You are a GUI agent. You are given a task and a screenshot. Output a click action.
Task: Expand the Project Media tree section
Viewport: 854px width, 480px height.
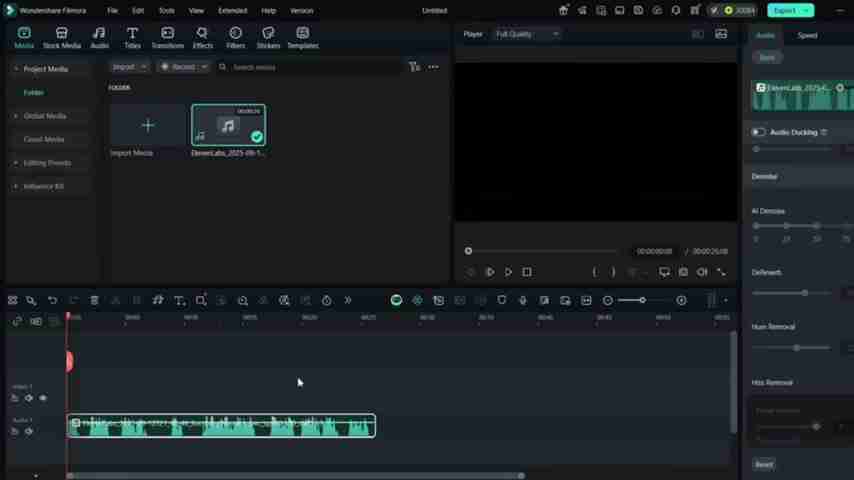(x=16, y=69)
